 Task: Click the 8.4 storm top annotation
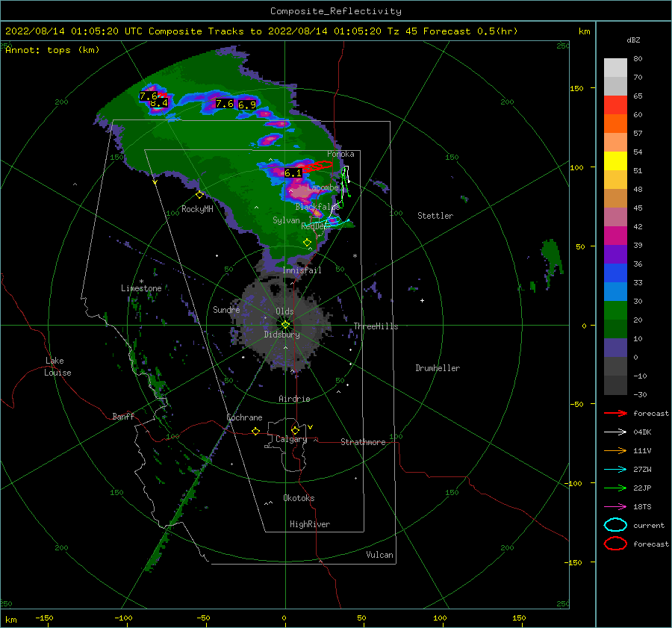[x=158, y=103]
